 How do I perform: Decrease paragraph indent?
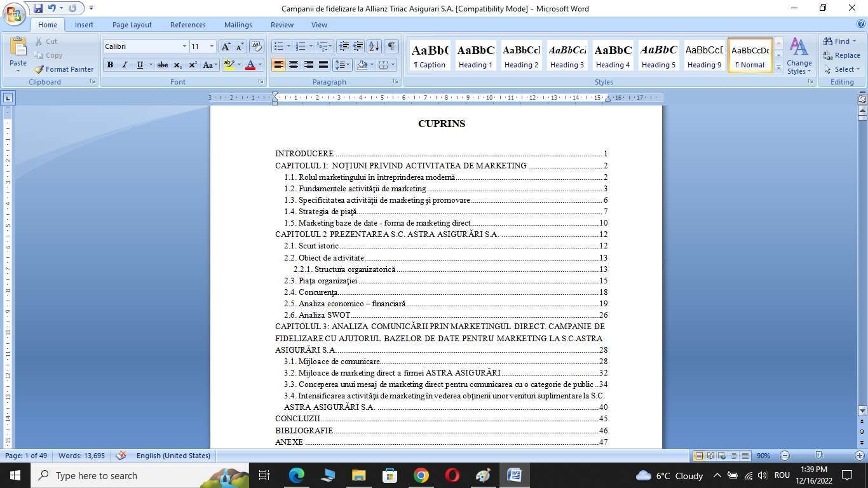pos(344,46)
